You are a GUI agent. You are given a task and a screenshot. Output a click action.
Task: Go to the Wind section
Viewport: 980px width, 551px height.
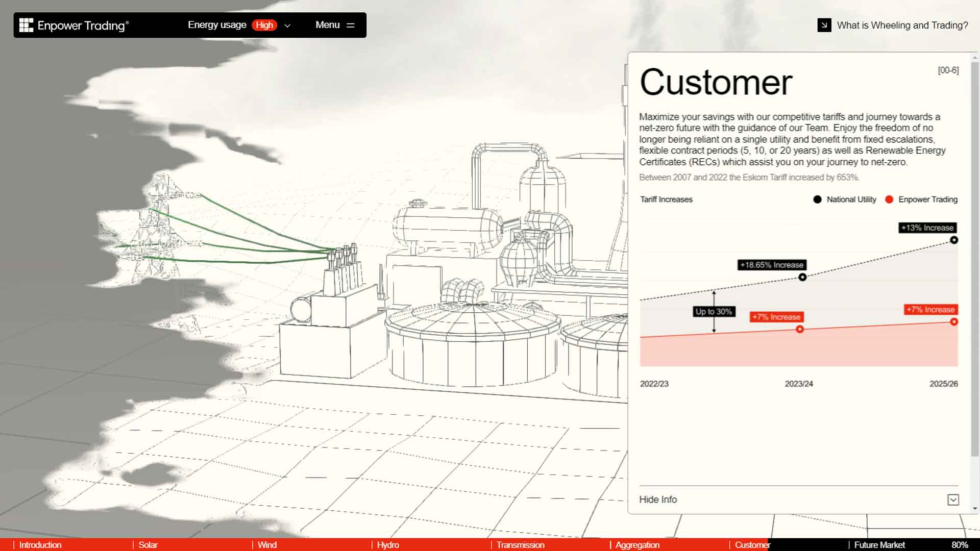click(x=267, y=545)
